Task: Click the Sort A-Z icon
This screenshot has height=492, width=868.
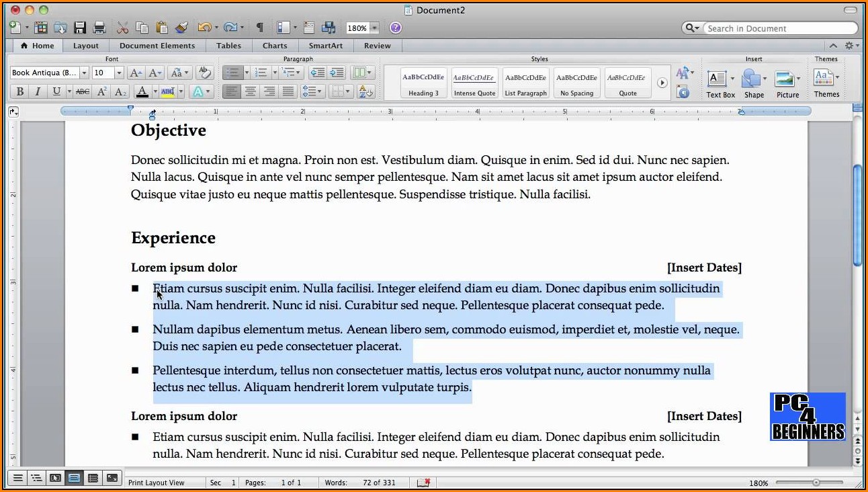Action: point(365,91)
